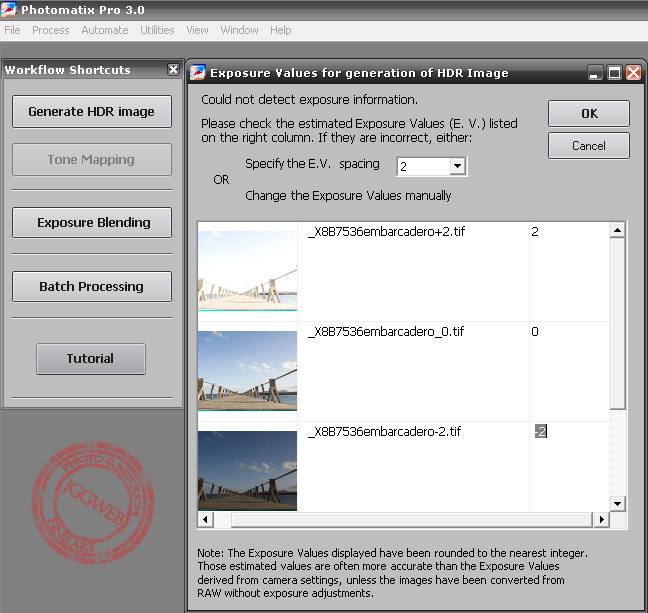
Task: Close the Workflow Shortcuts panel
Action: (x=174, y=69)
